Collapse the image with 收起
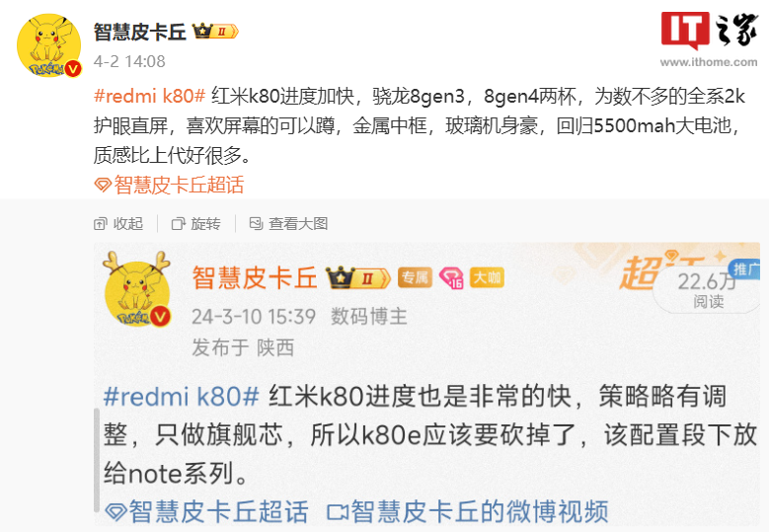Viewport: 769px width, 532px height. (x=118, y=224)
